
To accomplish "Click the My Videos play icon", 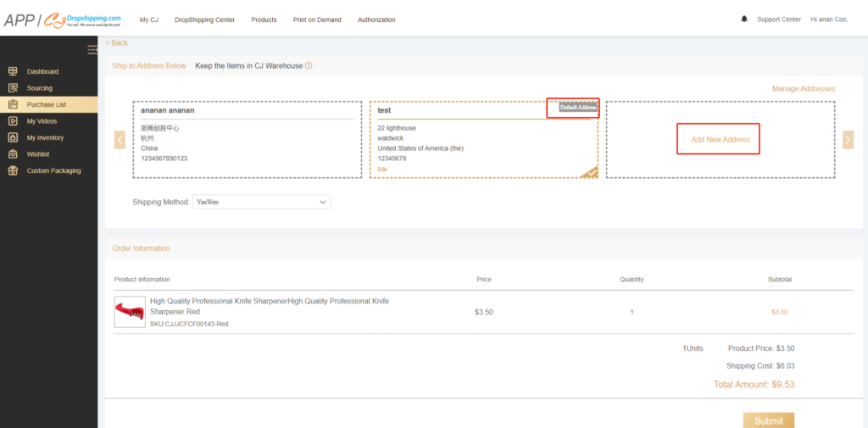I will (12, 121).
